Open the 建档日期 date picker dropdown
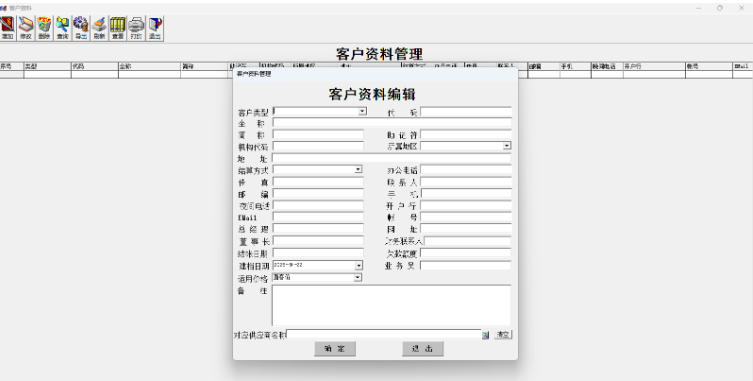The height and width of the screenshot is (381, 753). coord(358,265)
